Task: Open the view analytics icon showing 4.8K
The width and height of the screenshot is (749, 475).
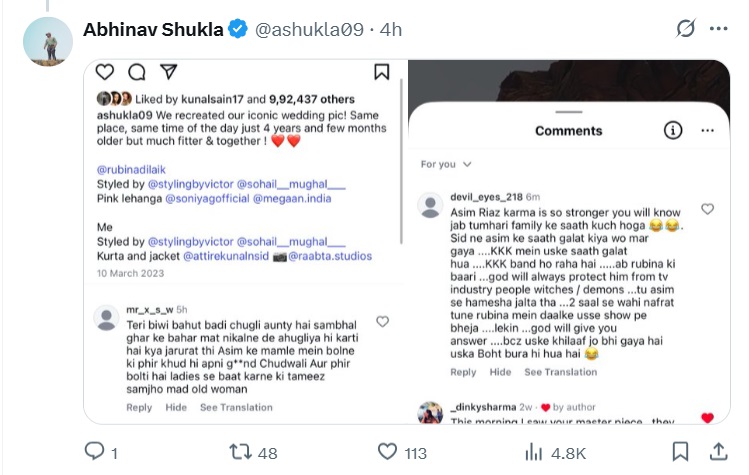Action: [x=533, y=452]
